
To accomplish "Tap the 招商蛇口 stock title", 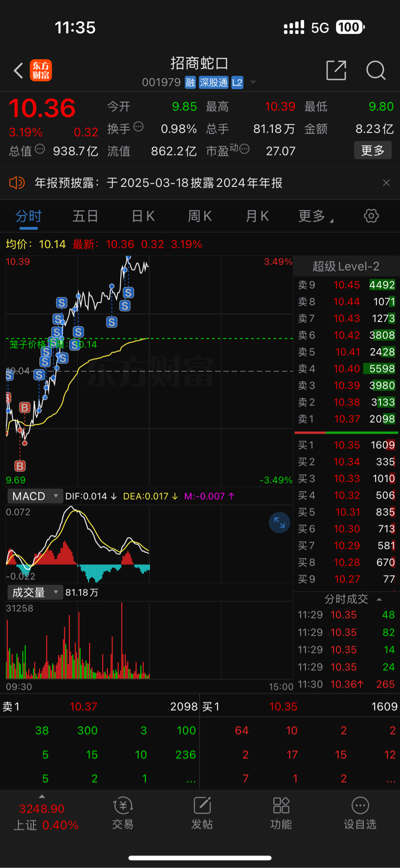I will [199, 63].
